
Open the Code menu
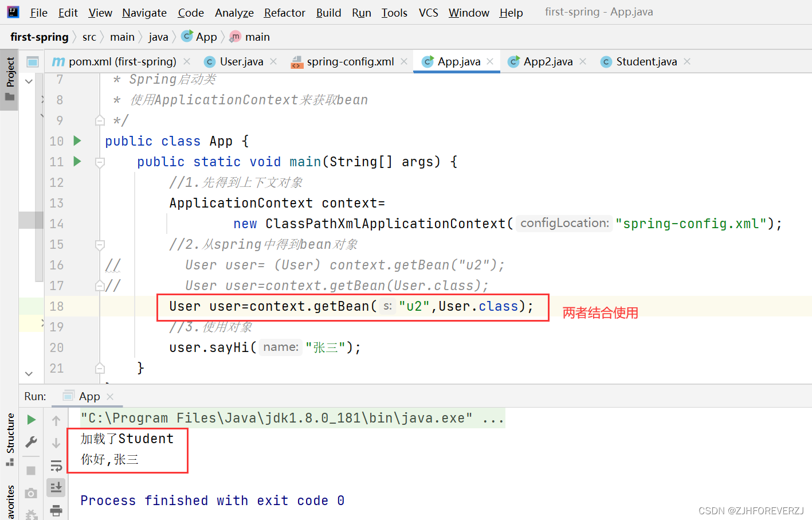click(191, 13)
